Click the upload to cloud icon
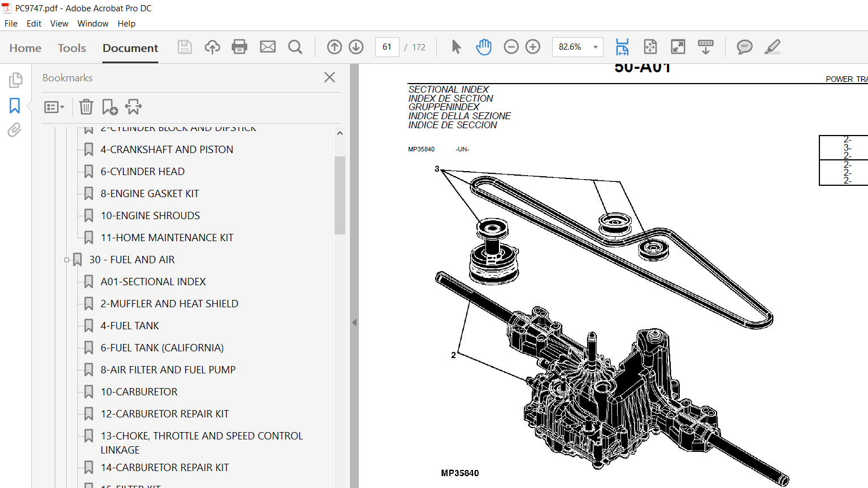 point(212,47)
